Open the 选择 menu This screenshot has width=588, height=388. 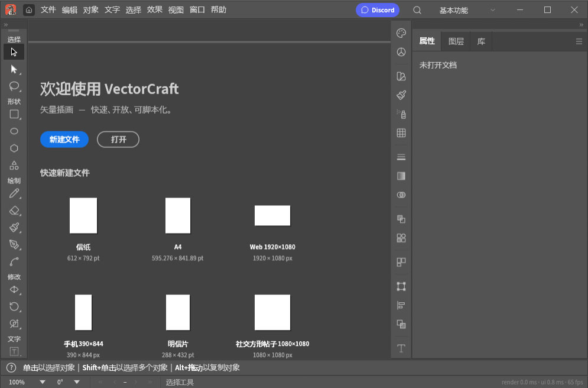(x=134, y=9)
